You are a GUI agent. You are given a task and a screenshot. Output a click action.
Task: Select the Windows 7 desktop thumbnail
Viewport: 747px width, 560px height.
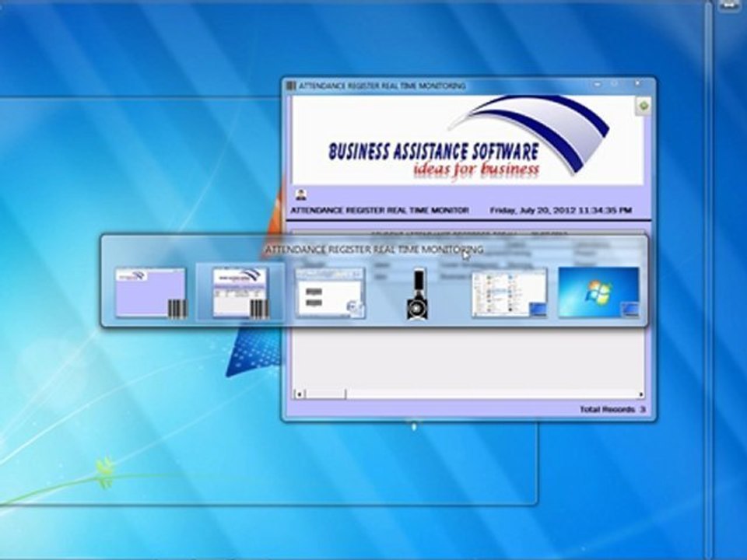(x=599, y=292)
